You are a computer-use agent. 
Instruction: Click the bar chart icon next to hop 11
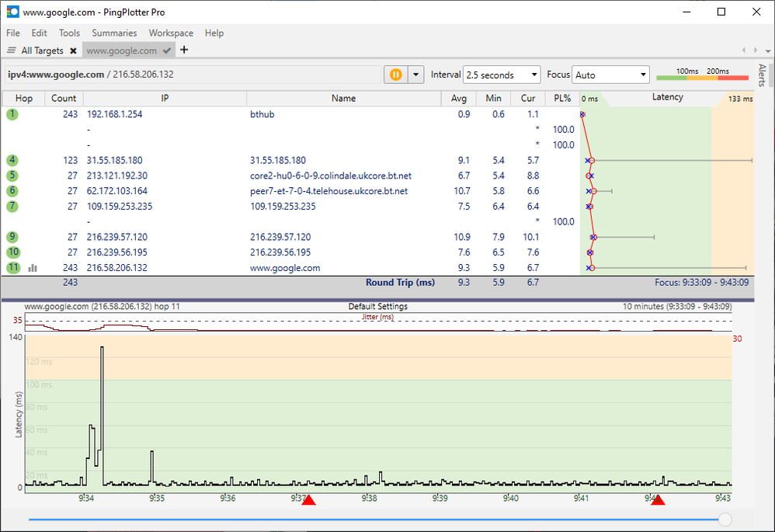pyautogui.click(x=33, y=268)
